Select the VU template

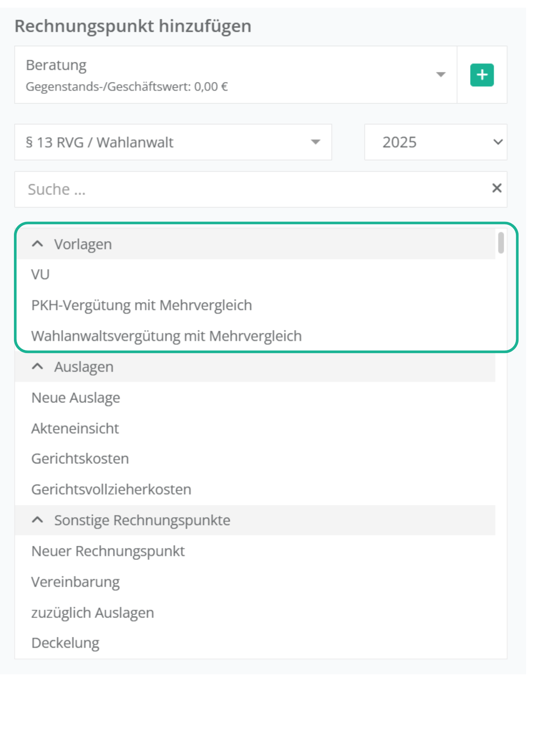click(40, 274)
